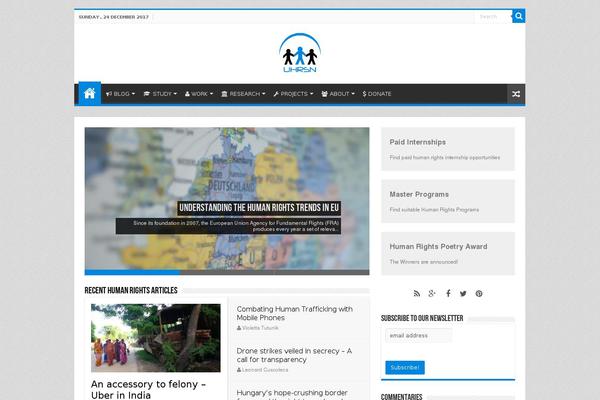This screenshot has width=600, height=400.
Task: Expand the Work dropdown menu
Action: pyautogui.click(x=199, y=94)
